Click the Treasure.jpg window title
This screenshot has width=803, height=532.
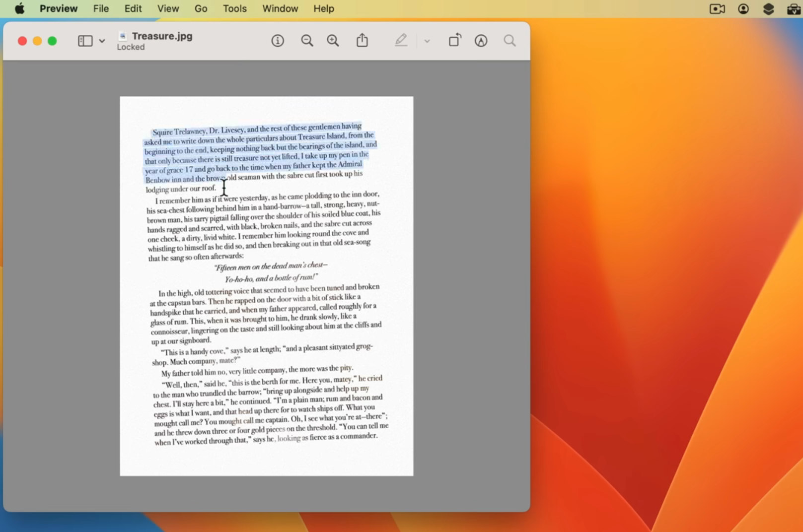(x=162, y=36)
